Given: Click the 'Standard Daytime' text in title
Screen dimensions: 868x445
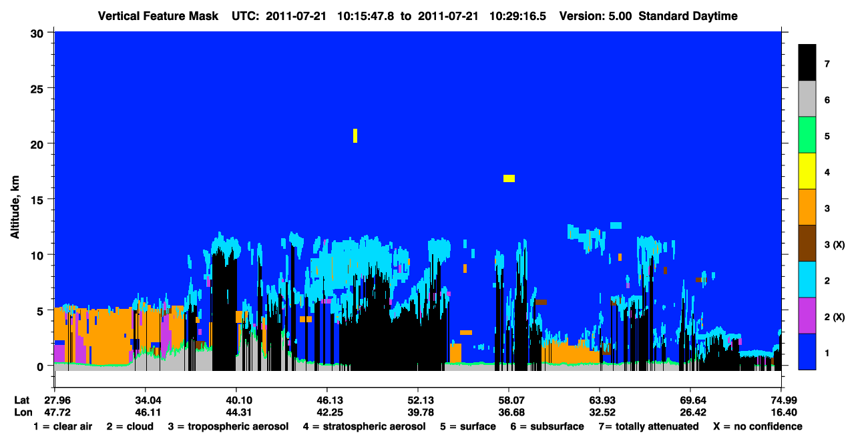Looking at the screenshot, I should click(x=688, y=16).
